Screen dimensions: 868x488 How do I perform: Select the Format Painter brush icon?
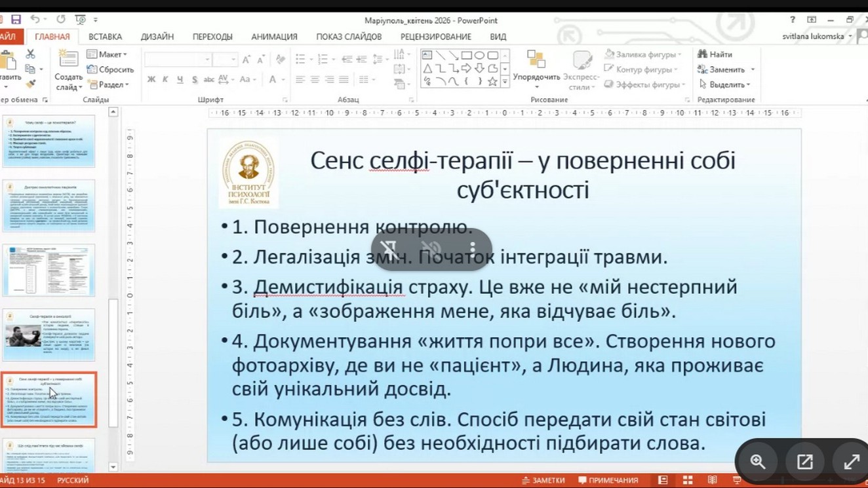30,84
